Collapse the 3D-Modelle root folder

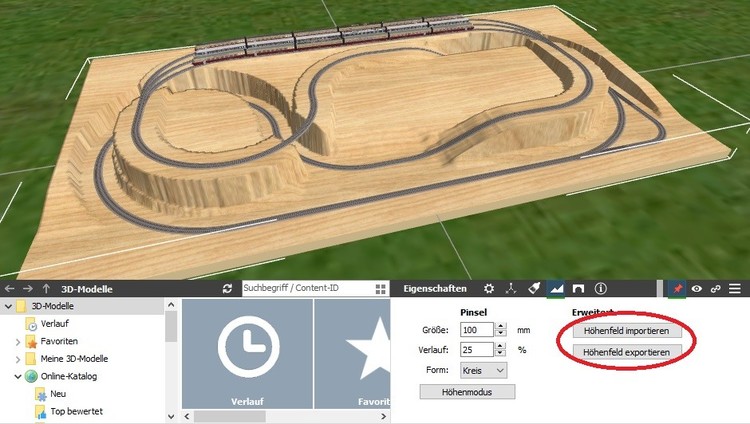pyautogui.click(x=8, y=306)
